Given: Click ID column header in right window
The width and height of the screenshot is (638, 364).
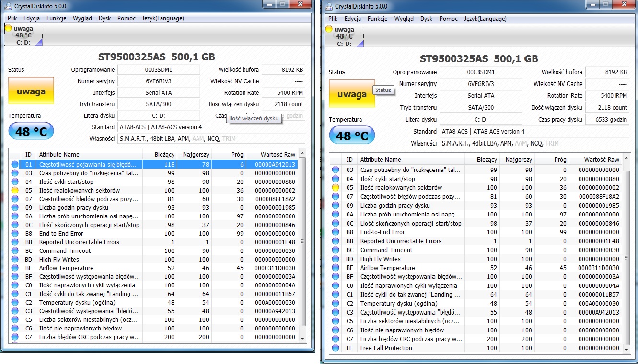Looking at the screenshot, I should coord(350,159).
